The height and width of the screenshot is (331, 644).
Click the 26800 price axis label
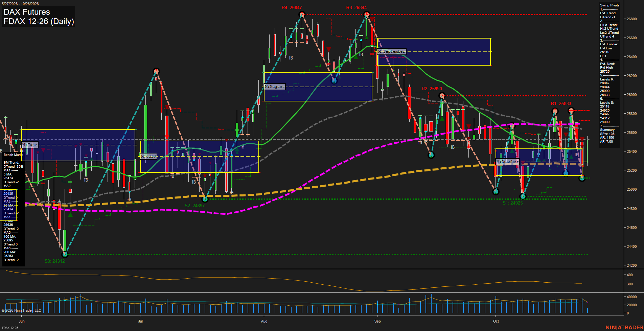tap(632, 19)
